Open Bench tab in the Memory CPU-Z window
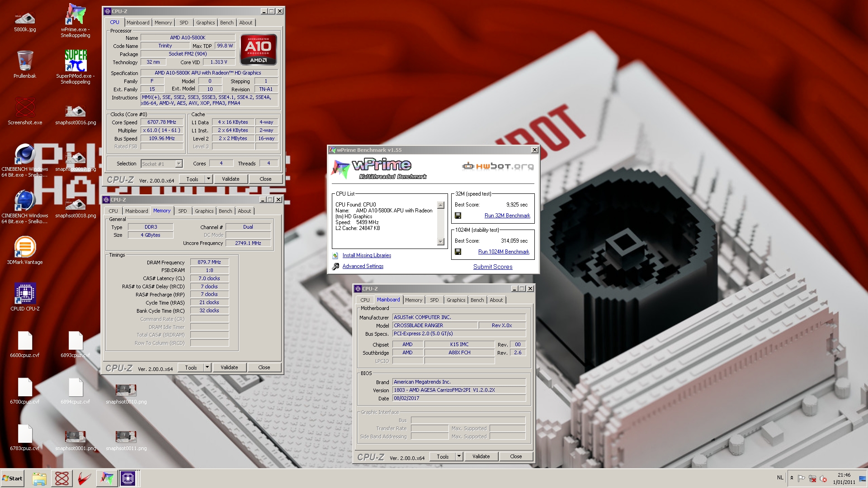The height and width of the screenshot is (488, 868). pyautogui.click(x=226, y=211)
